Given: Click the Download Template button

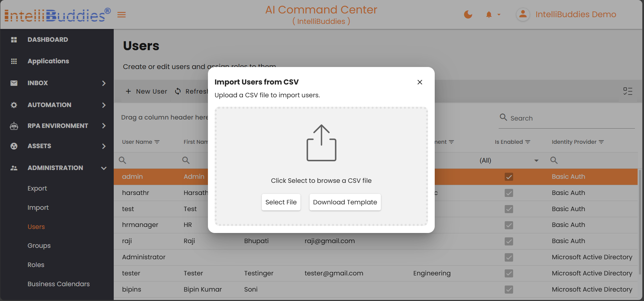Looking at the screenshot, I should pos(345,202).
